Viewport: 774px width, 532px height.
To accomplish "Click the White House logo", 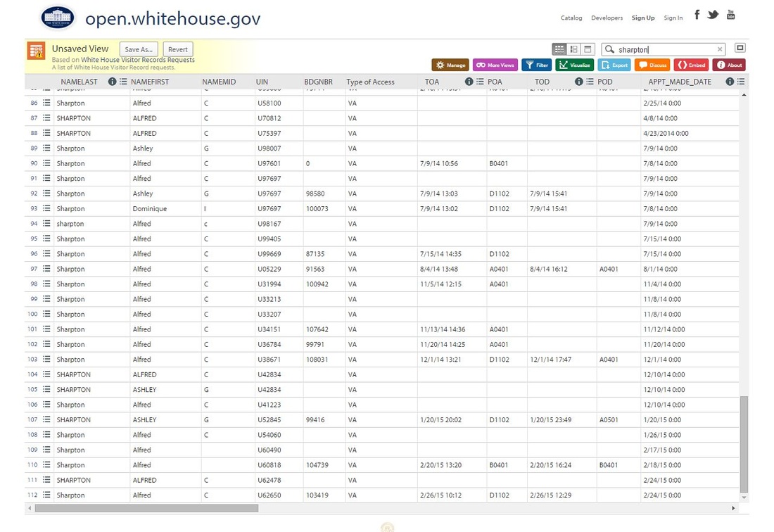I will click(58, 18).
